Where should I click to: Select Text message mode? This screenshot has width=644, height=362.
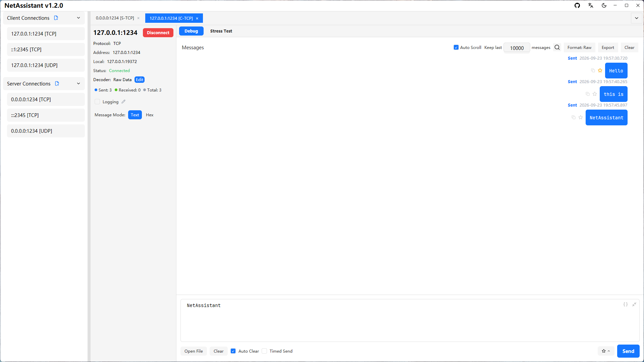click(135, 115)
